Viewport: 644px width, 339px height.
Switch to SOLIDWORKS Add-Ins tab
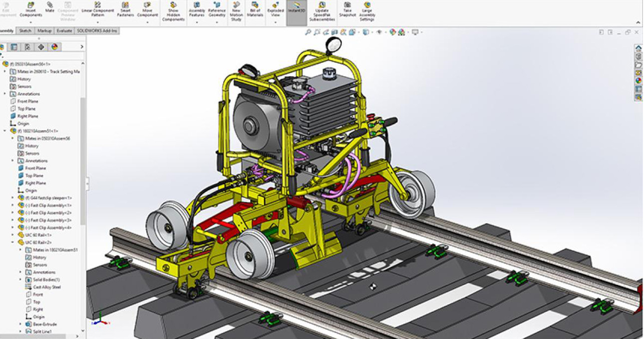(x=97, y=31)
